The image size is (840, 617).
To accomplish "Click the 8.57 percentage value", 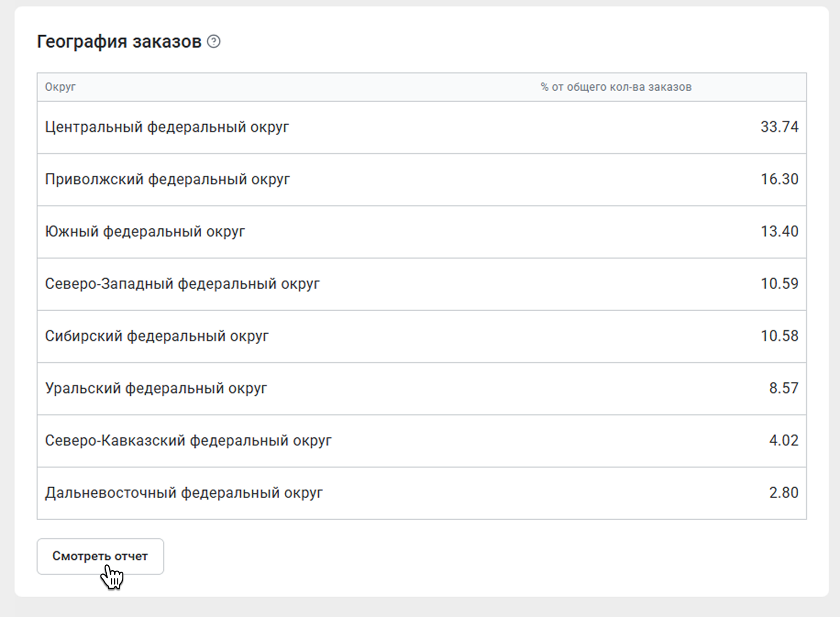I will (783, 388).
